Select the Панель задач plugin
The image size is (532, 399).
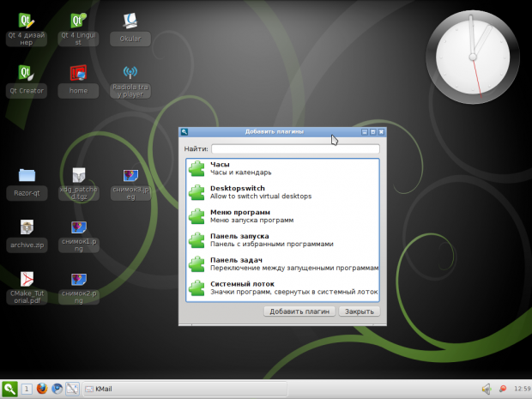tap(282, 264)
